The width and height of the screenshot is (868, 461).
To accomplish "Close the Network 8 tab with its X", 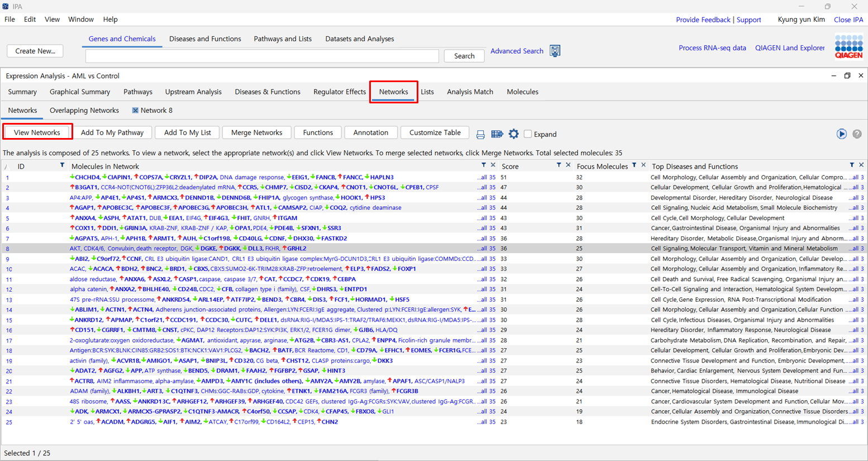I will coord(135,111).
